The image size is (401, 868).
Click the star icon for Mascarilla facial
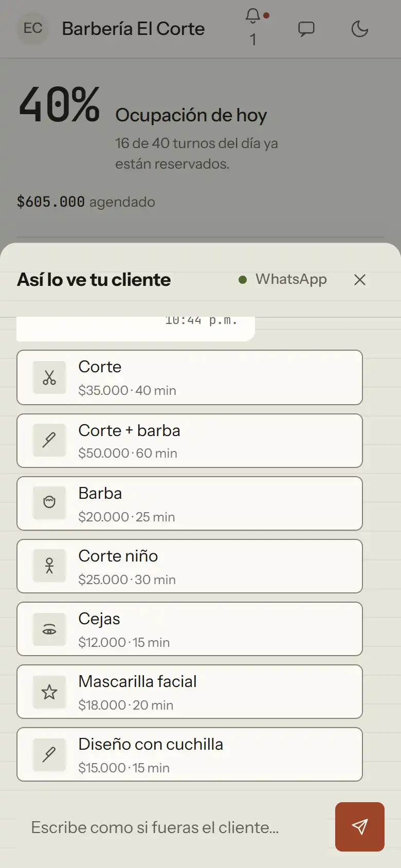tap(49, 691)
